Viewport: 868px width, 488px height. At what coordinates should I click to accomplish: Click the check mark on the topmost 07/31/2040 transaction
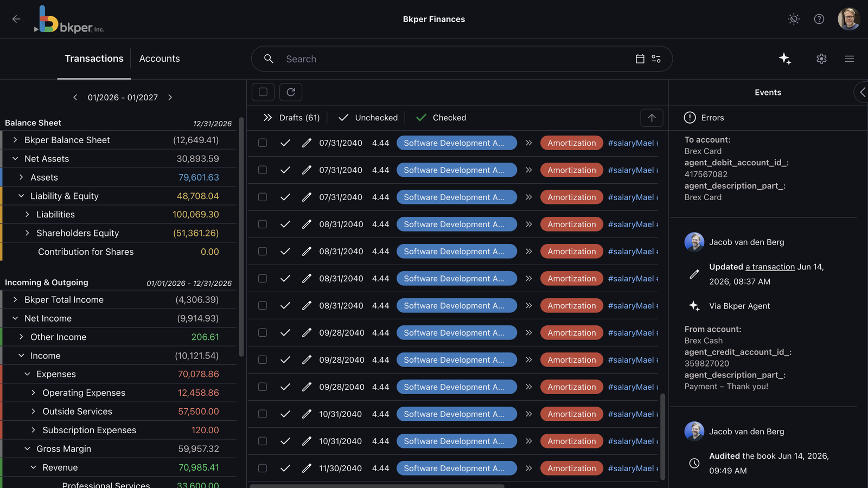(x=285, y=143)
